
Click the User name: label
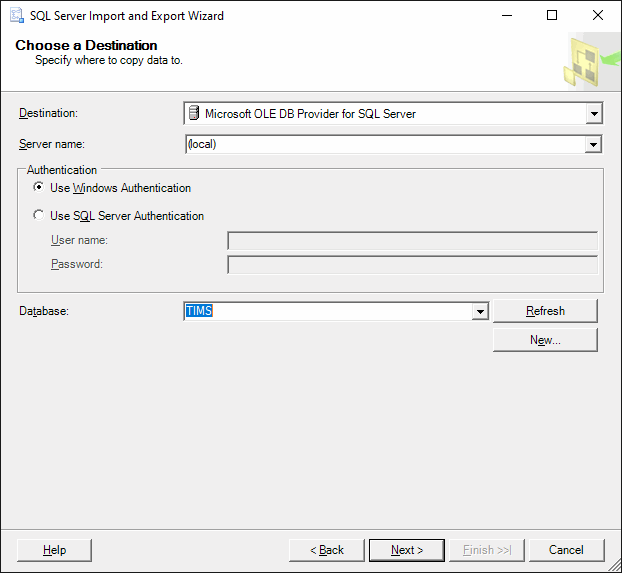(79, 240)
